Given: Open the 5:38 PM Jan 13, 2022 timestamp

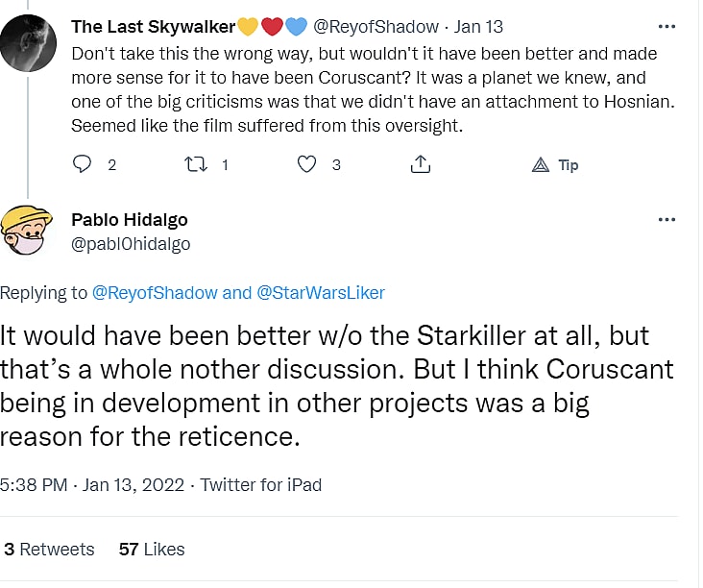Looking at the screenshot, I should click(x=96, y=485).
